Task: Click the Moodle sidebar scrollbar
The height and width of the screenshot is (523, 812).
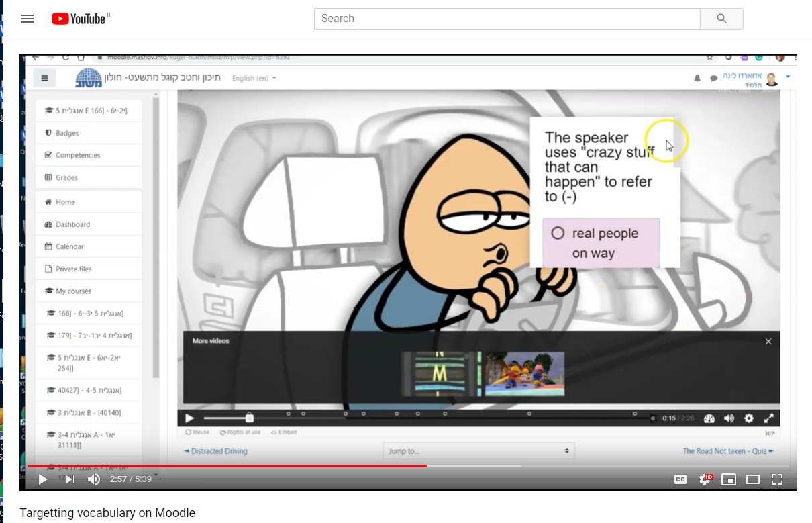Action: [x=156, y=238]
